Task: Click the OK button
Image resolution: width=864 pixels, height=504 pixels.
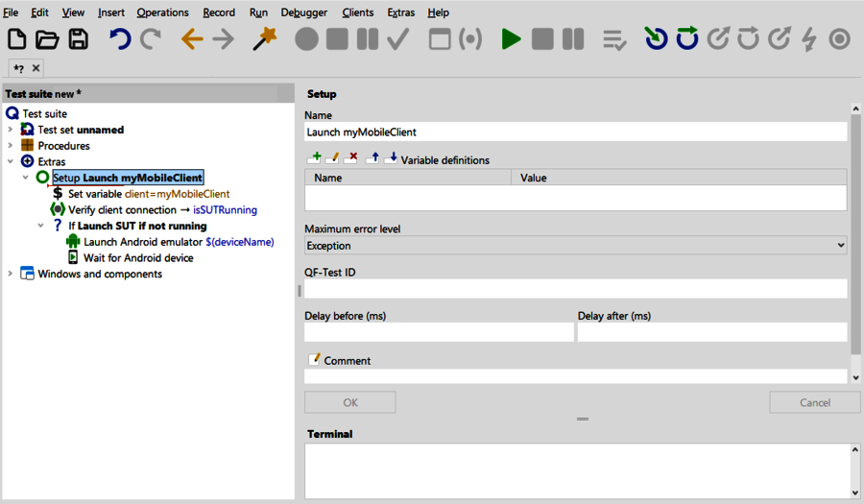Action: pyautogui.click(x=349, y=402)
